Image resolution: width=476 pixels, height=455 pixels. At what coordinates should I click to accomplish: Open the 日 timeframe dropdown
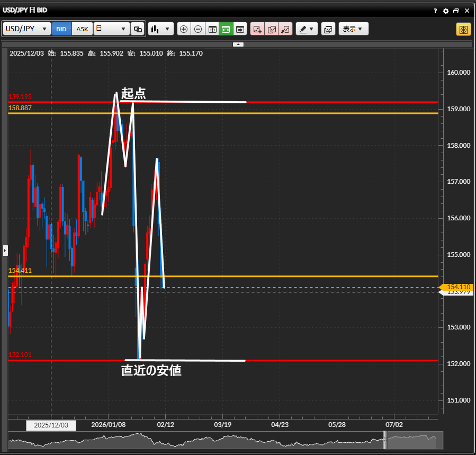(x=111, y=29)
